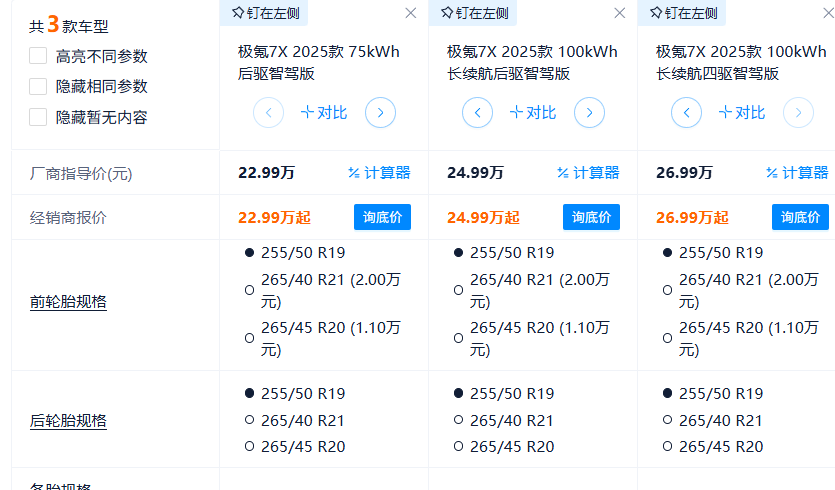Click 询底价 for the 24.99万起 model
The height and width of the screenshot is (490, 835).
(591, 217)
